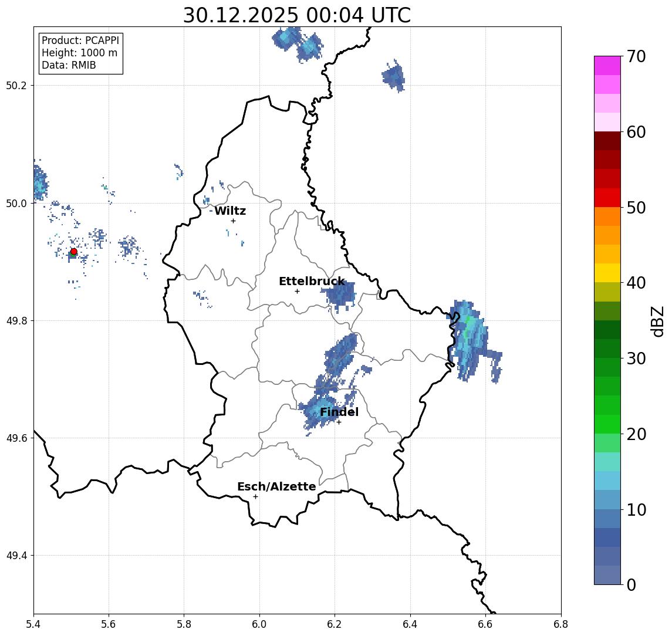This screenshot has height=636, width=672.
Task: Click the magenta top colorbar swatch
Action: [607, 66]
